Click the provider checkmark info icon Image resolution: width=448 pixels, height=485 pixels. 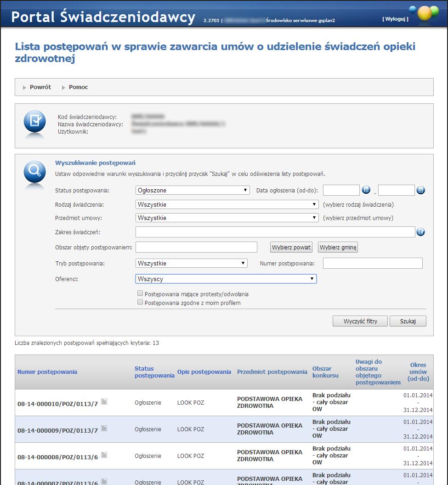pos(34,121)
